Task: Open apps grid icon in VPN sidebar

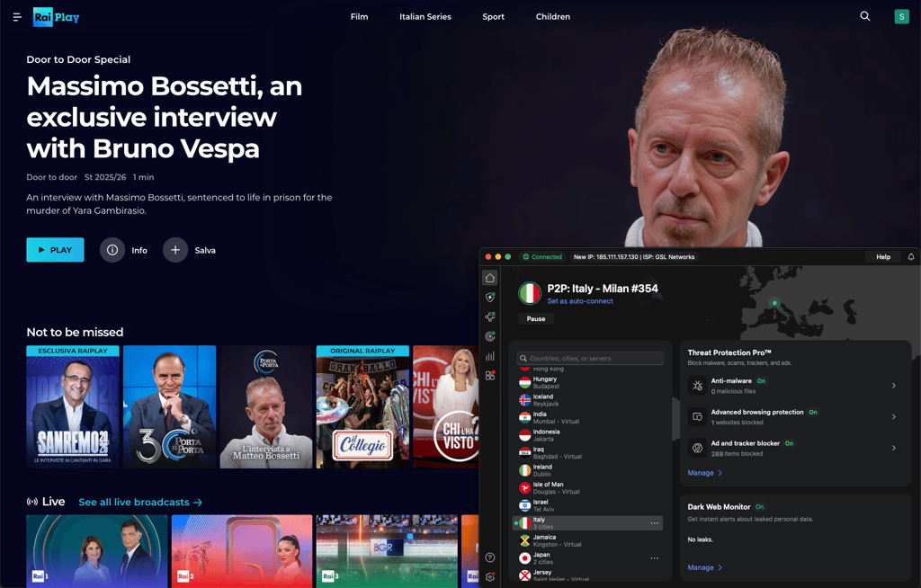Action: 490,375
